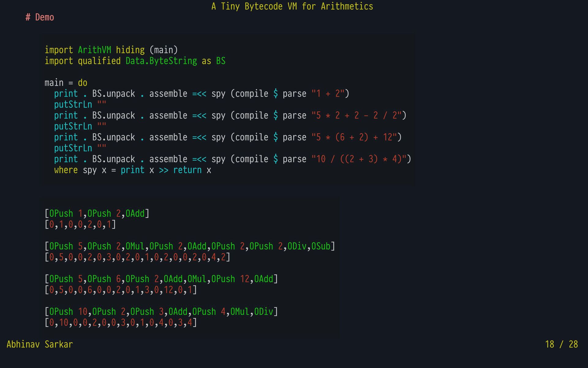The width and height of the screenshot is (588, 368).
Task: Click the '18 / 28' slide counter
Action: click(561, 344)
